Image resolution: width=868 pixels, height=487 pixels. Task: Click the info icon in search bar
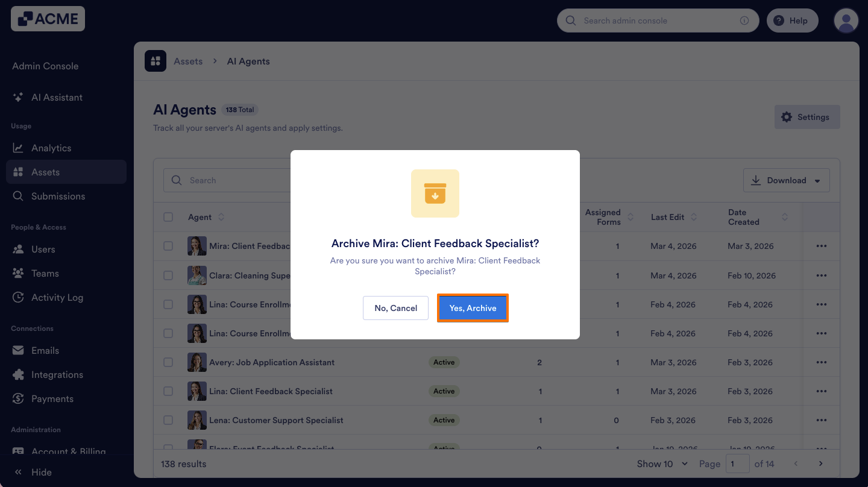click(744, 20)
